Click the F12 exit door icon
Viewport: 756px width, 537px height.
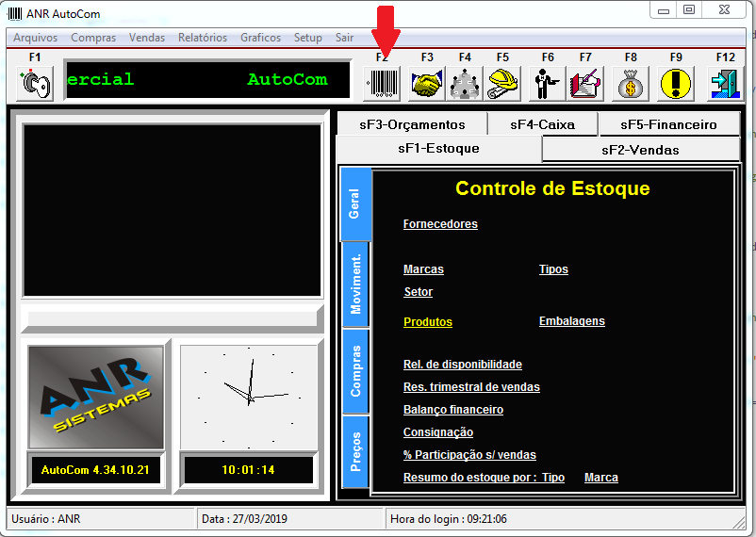[x=725, y=84]
